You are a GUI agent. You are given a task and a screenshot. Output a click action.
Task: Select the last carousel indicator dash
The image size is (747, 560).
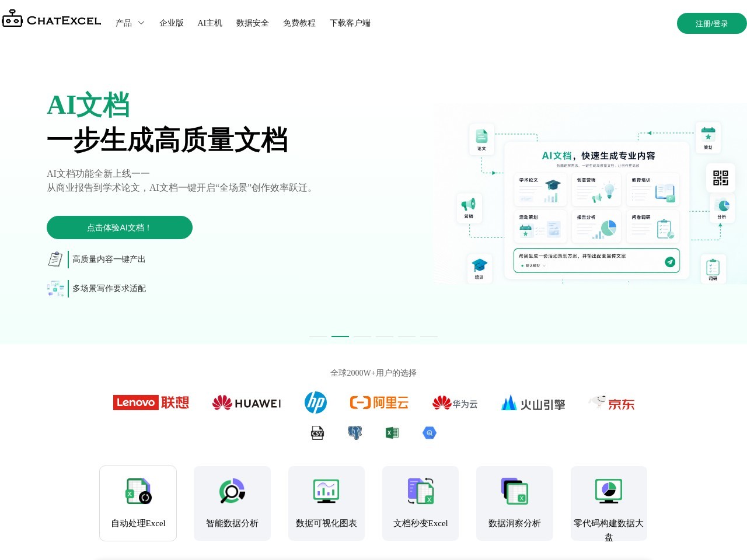429,337
